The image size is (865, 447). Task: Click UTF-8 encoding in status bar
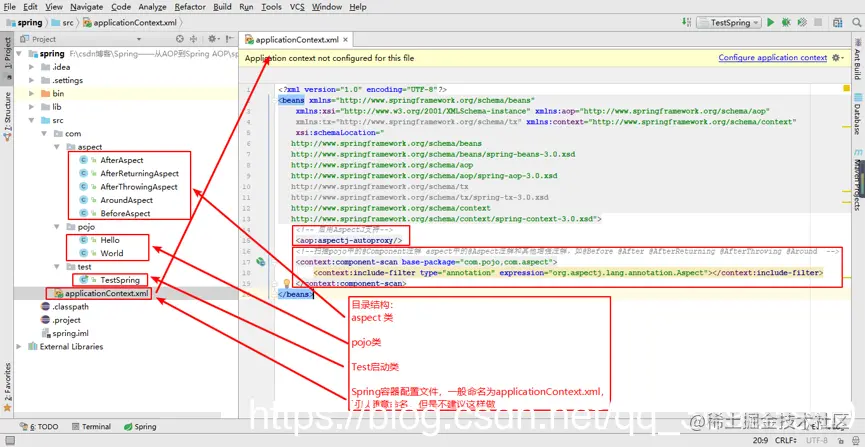tap(819, 440)
